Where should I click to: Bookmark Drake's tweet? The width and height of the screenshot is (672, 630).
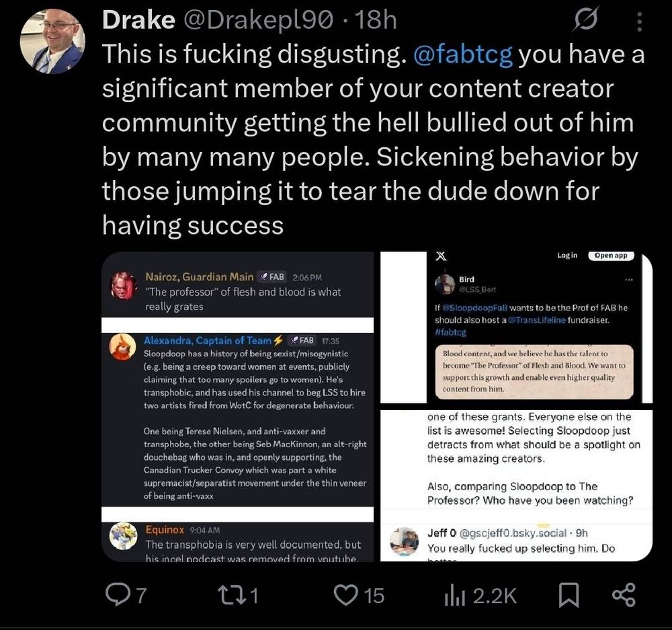pos(569,594)
